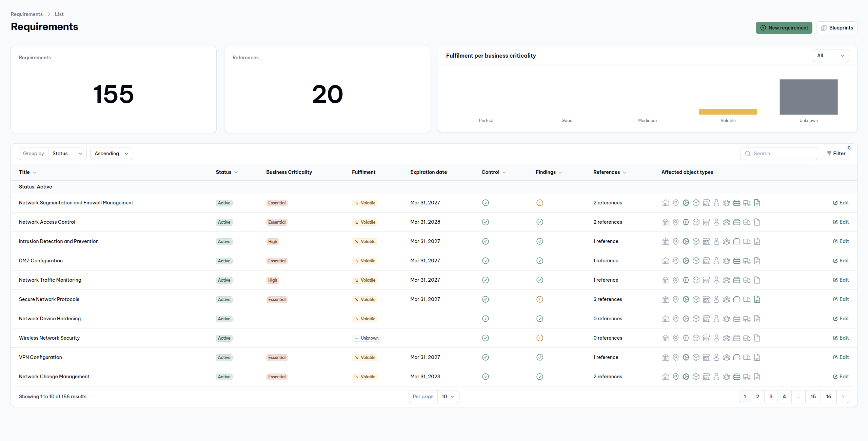Click the location pin icon in Network Change Management row
The width and height of the screenshot is (868, 441).
[x=676, y=377]
